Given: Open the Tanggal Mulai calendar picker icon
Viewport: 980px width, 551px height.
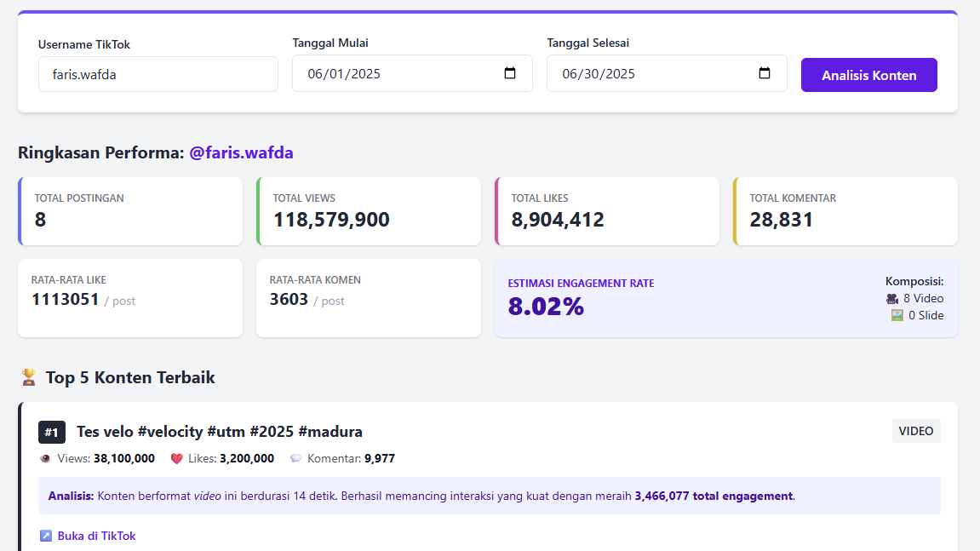Looking at the screenshot, I should 510,73.
